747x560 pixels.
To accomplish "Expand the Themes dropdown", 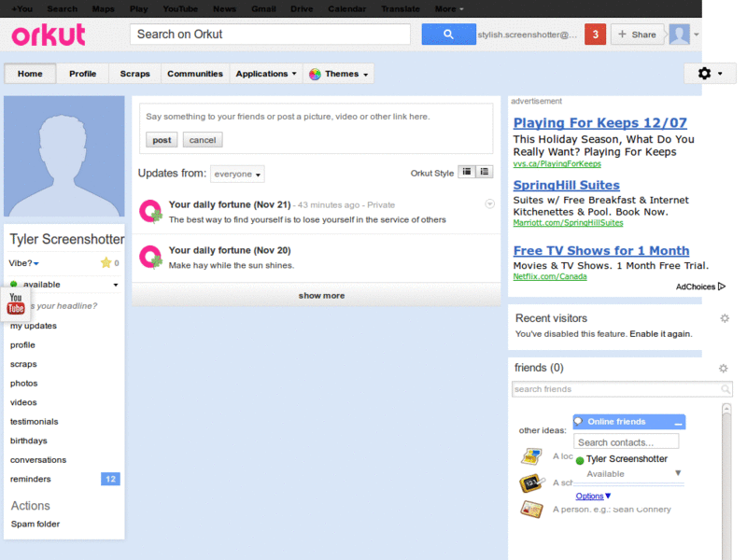I will tap(366, 75).
